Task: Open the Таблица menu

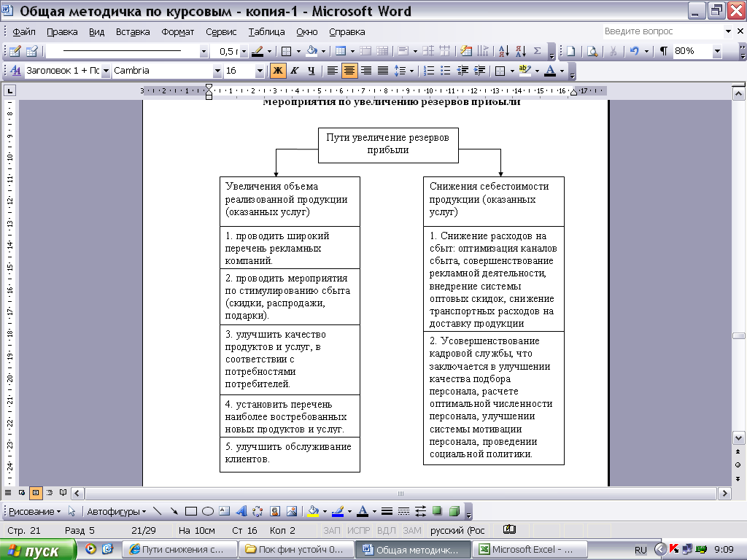Action: [x=266, y=32]
